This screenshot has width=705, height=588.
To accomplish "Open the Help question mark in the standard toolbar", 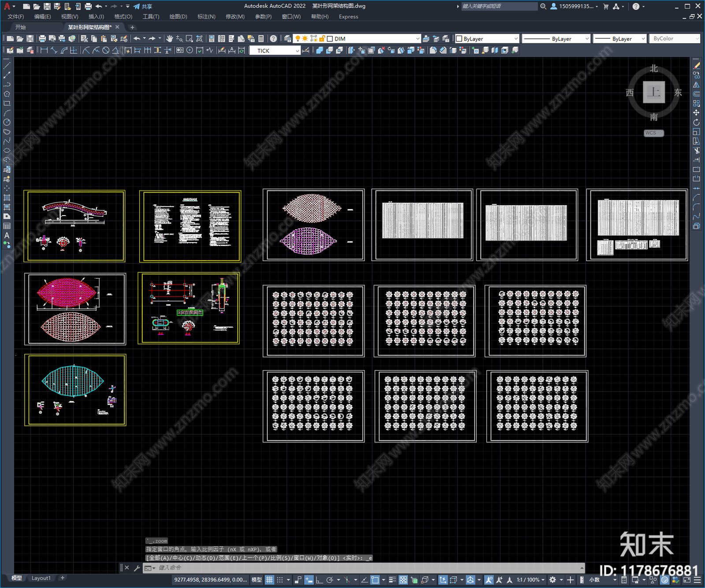I will [x=274, y=39].
